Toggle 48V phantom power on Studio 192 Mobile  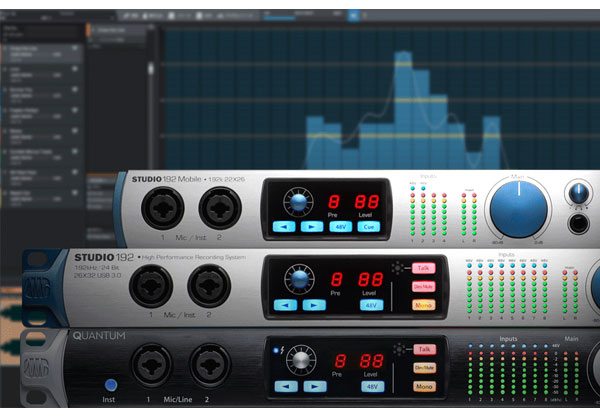pyautogui.click(x=341, y=227)
